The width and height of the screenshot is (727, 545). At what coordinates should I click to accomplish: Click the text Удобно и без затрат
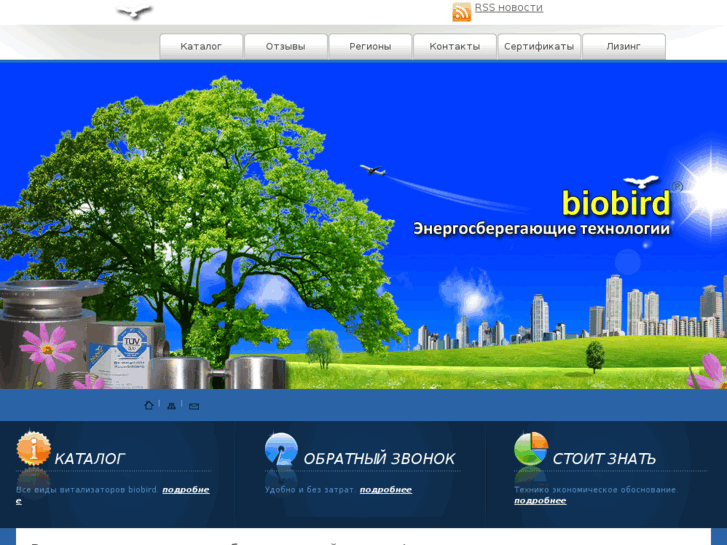[x=311, y=490]
